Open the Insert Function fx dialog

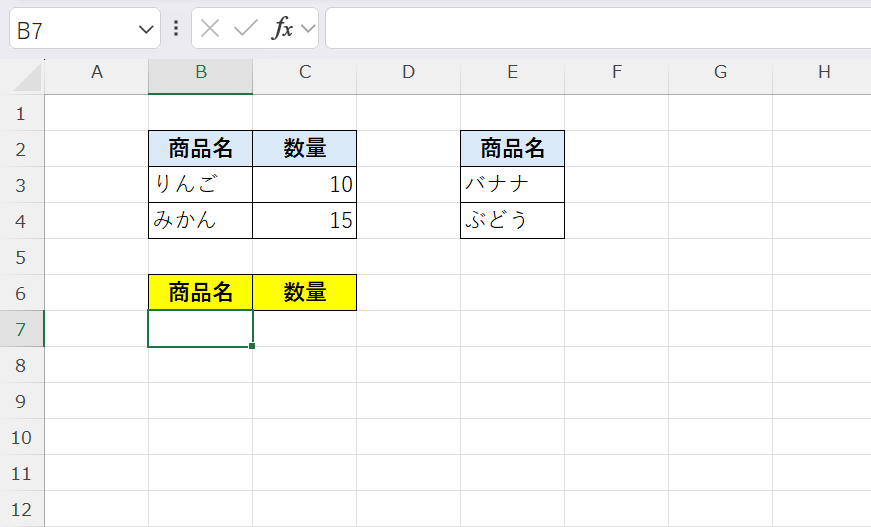(283, 29)
